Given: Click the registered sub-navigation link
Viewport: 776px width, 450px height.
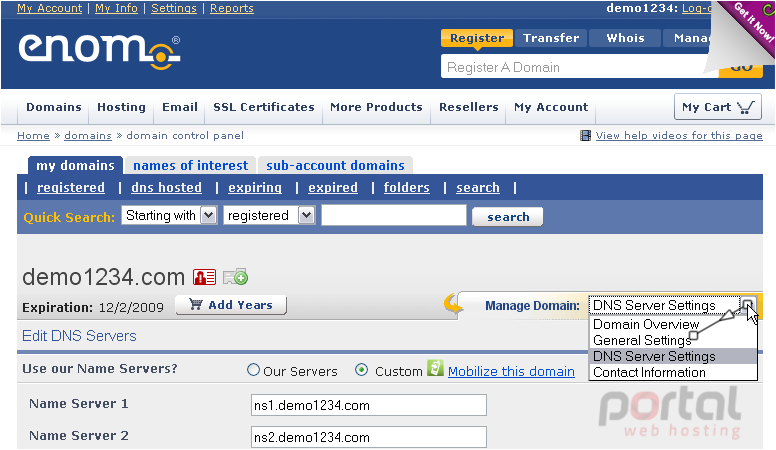Looking at the screenshot, I should tap(71, 188).
